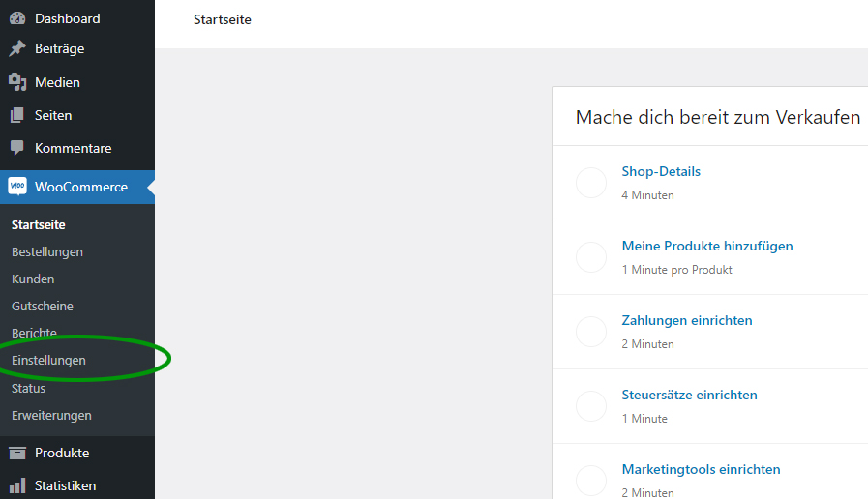Click the Produkte archive box icon
This screenshot has width=868, height=499.
(x=17, y=454)
